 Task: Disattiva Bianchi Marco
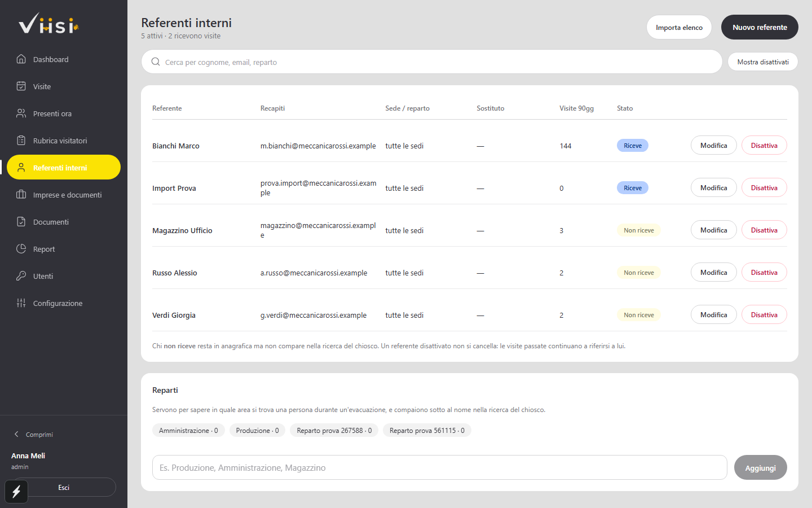click(x=764, y=146)
